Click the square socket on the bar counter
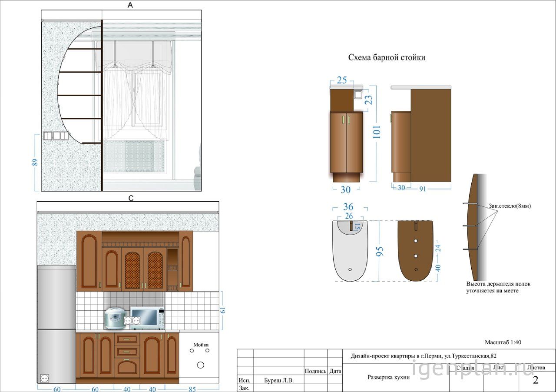The image size is (556, 392). click(x=358, y=95)
